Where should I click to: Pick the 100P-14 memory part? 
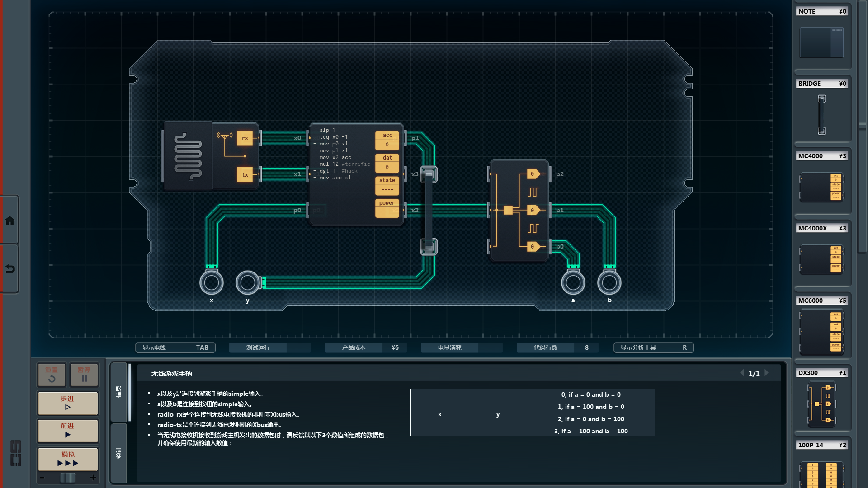click(821, 474)
